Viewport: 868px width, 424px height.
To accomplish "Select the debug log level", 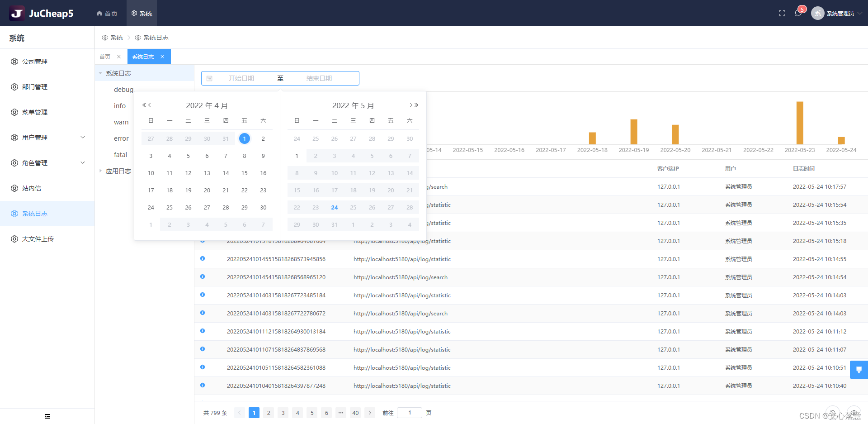I will pos(123,90).
